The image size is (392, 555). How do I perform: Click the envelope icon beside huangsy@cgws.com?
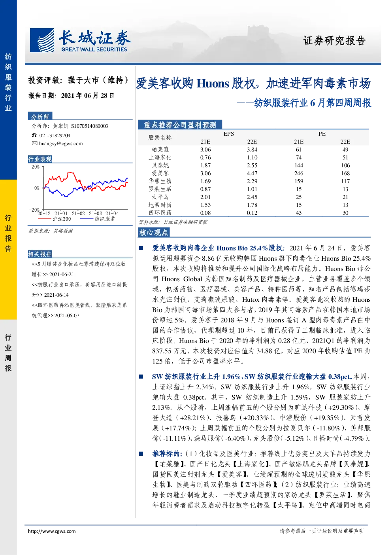click(x=34, y=143)
